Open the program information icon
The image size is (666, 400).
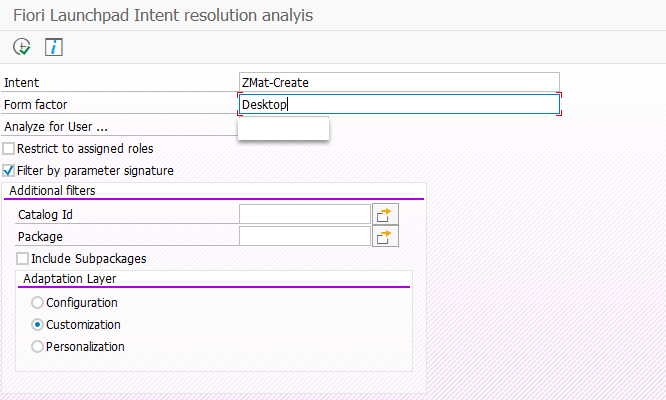pyautogui.click(x=54, y=47)
